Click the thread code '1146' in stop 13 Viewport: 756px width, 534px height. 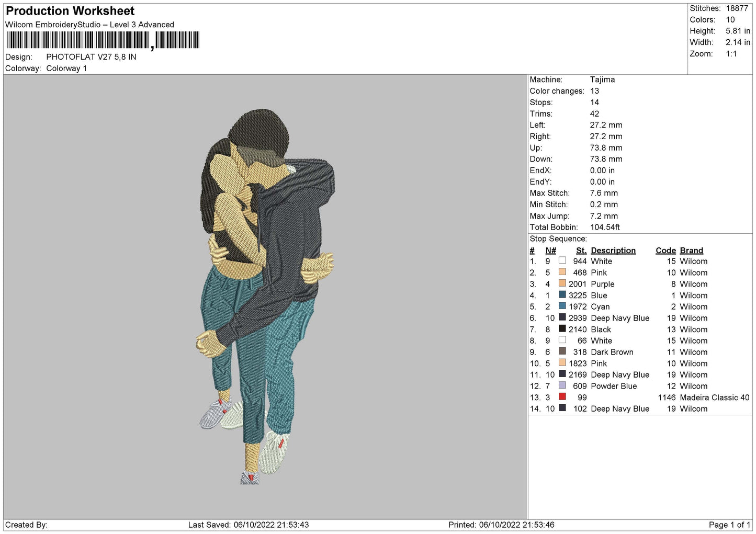point(667,397)
